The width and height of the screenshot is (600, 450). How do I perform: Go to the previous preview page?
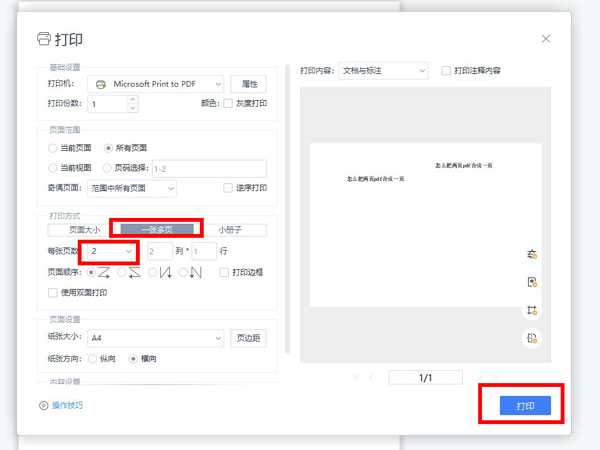371,377
